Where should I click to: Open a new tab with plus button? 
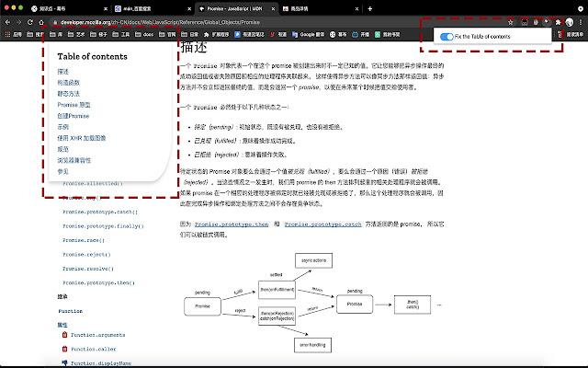(369, 8)
